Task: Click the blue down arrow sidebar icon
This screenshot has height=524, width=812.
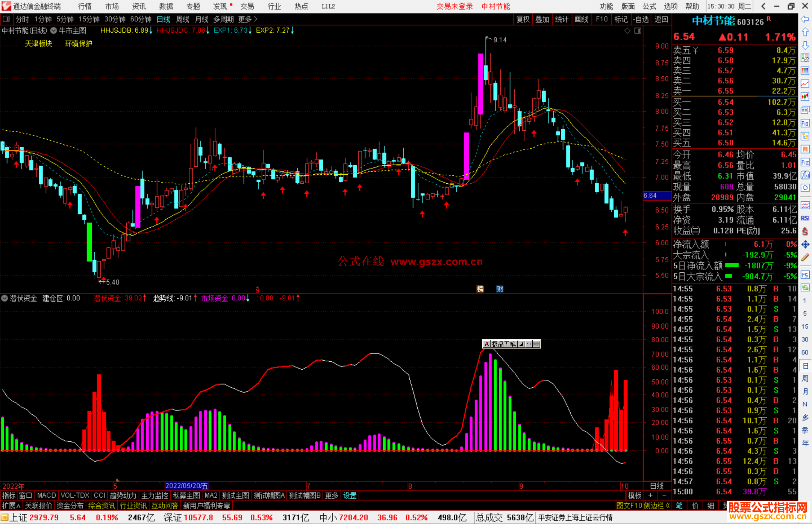Action: (805, 45)
